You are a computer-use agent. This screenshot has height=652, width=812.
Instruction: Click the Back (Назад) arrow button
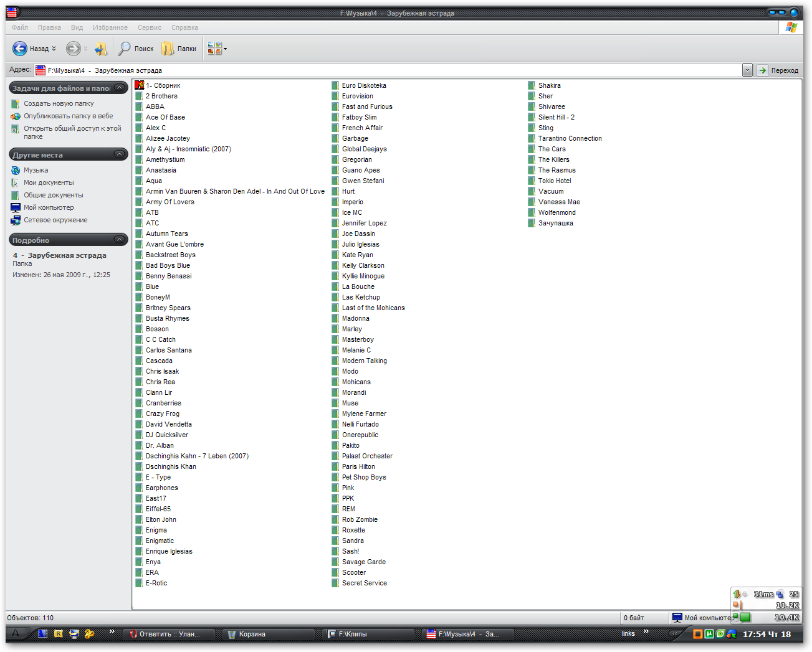pyautogui.click(x=20, y=49)
